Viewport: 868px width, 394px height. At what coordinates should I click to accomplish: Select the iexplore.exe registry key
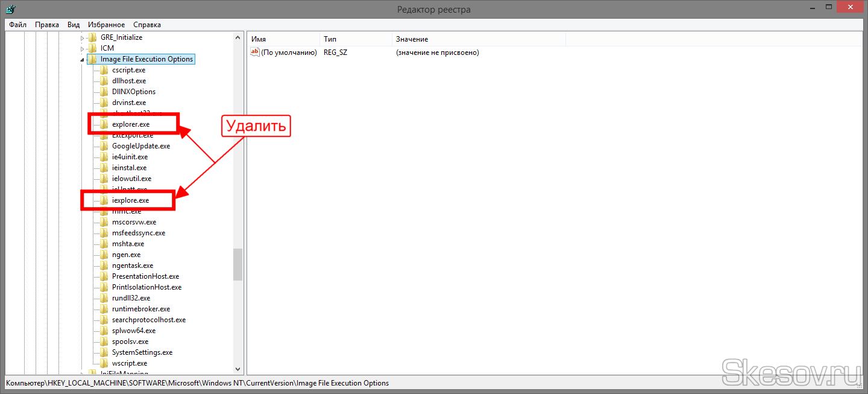click(130, 200)
